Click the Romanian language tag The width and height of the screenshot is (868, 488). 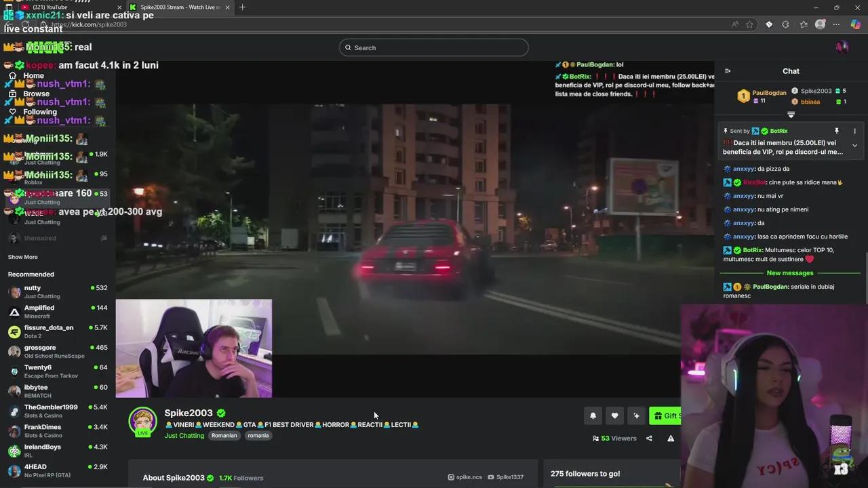pos(224,436)
